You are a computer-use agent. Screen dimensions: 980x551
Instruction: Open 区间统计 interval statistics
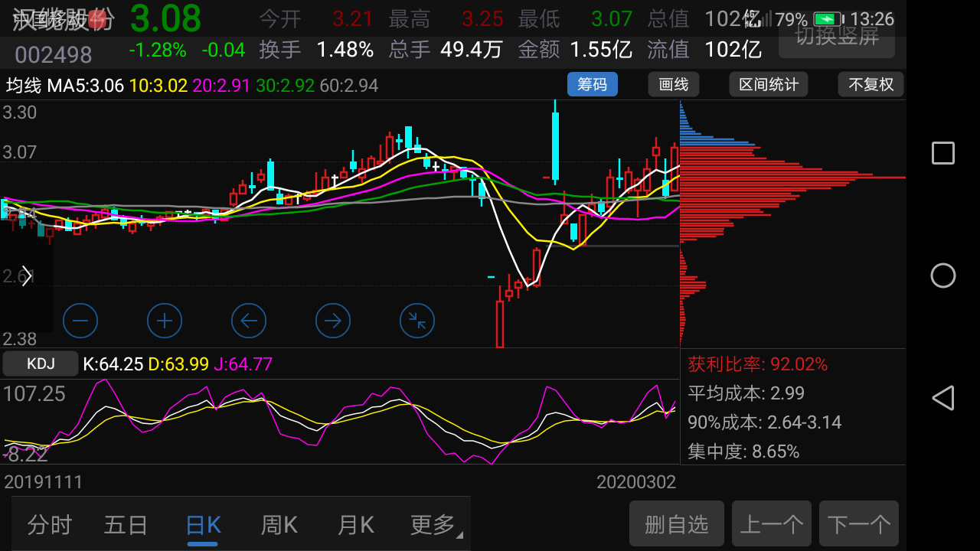pyautogui.click(x=769, y=84)
